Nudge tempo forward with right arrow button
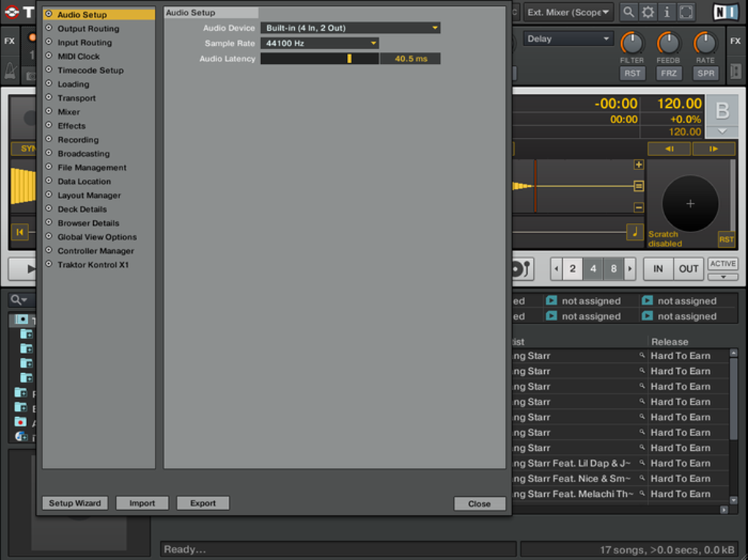748x560 pixels. [714, 149]
